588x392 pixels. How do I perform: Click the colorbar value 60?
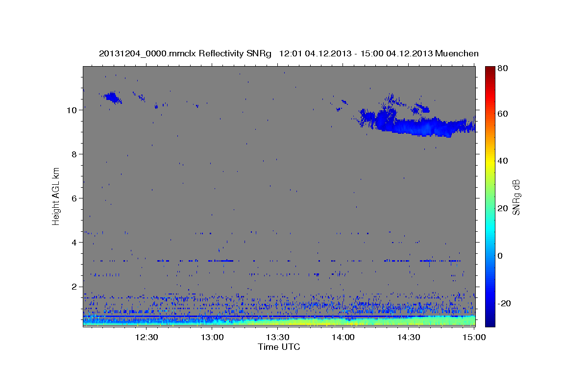(502, 114)
